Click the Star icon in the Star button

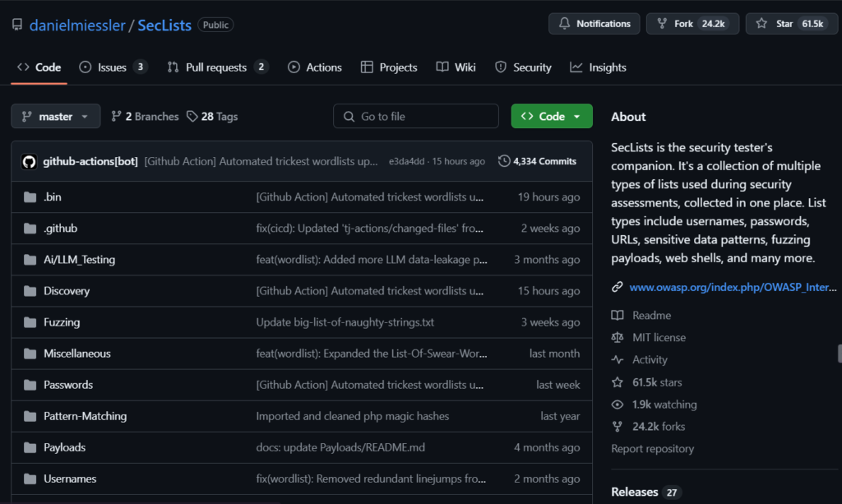(x=761, y=24)
